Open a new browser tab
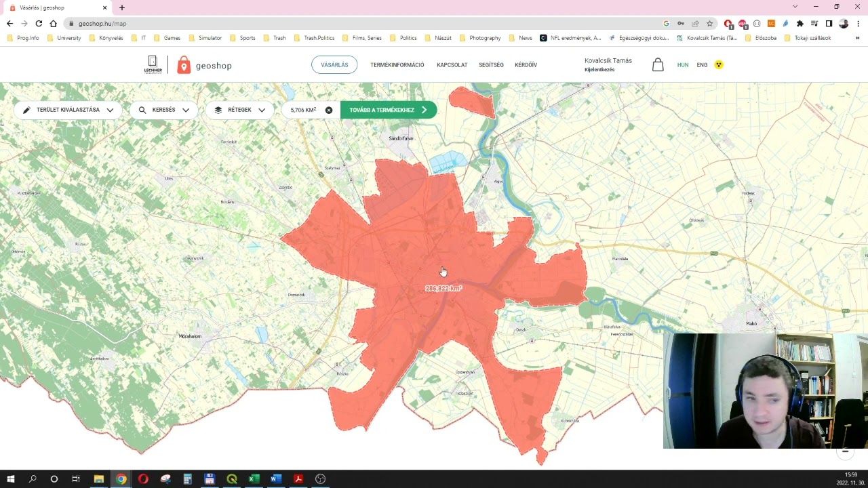868x488 pixels. tap(122, 7)
